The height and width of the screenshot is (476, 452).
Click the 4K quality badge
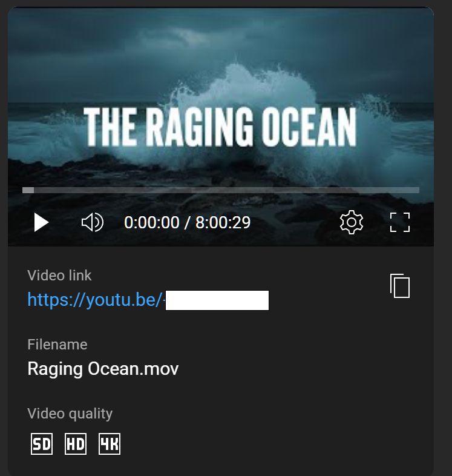(110, 444)
